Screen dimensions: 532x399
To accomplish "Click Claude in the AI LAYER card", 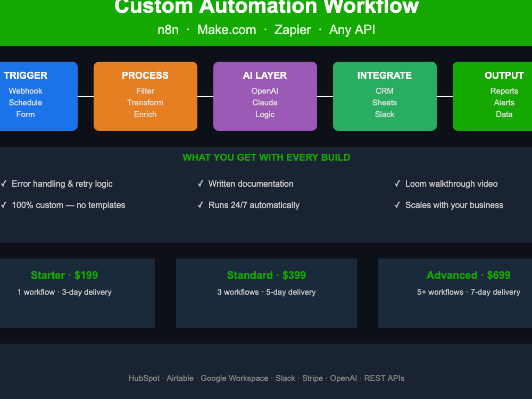I will pyautogui.click(x=265, y=103).
